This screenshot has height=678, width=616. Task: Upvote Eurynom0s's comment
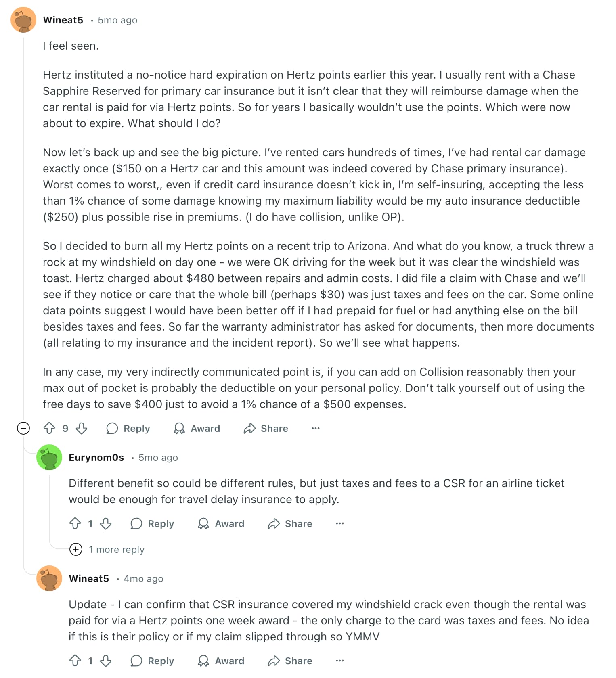[75, 523]
